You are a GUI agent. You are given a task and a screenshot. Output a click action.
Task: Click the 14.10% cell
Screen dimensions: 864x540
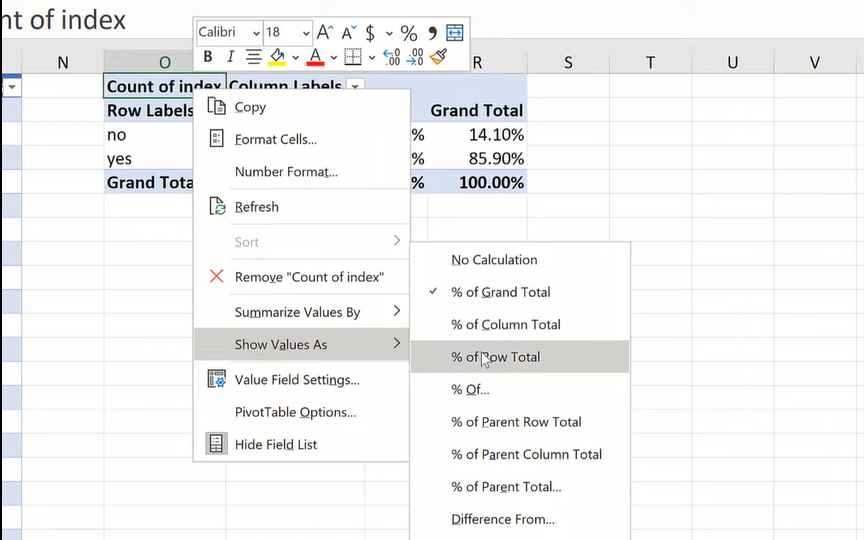click(477, 134)
